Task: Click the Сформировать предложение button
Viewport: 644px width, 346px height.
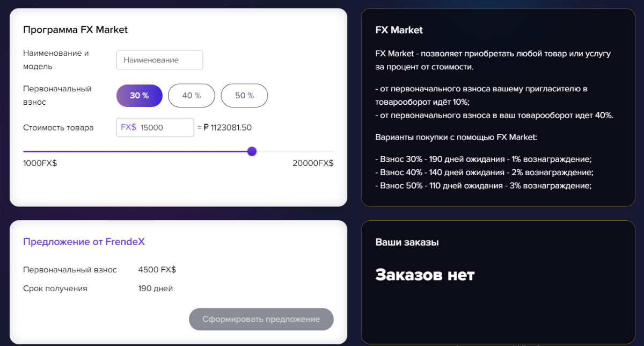Action: [261, 319]
